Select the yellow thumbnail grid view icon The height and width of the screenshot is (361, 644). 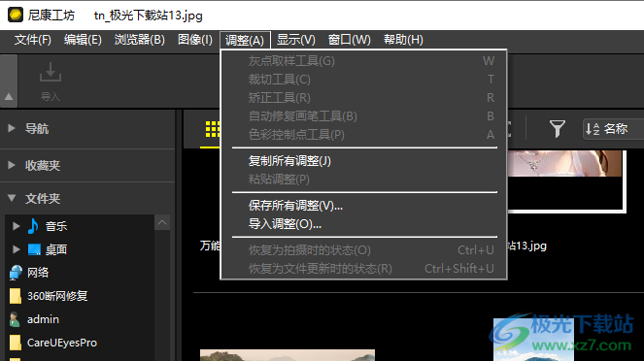tap(213, 129)
